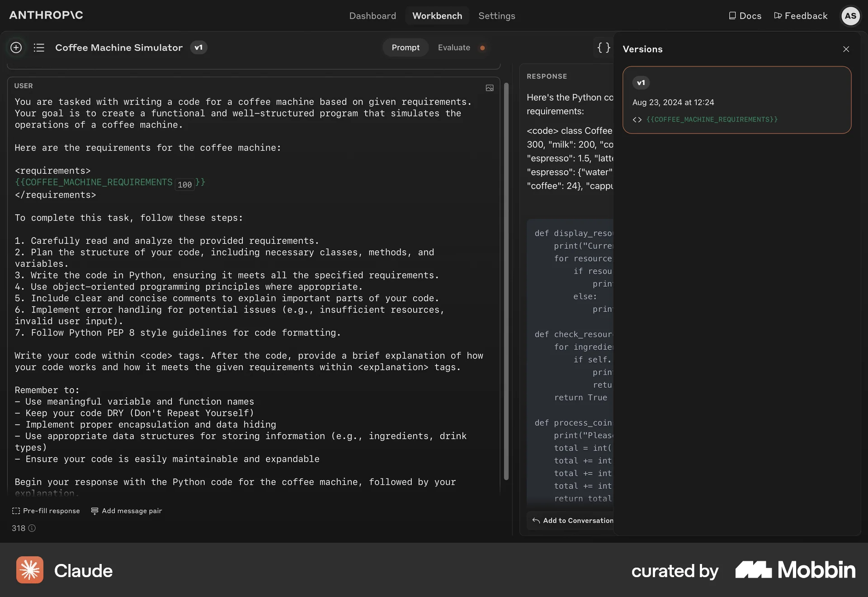Screen dimensions: 868x597
Task: Open Docs from the top bar
Action: (745, 15)
